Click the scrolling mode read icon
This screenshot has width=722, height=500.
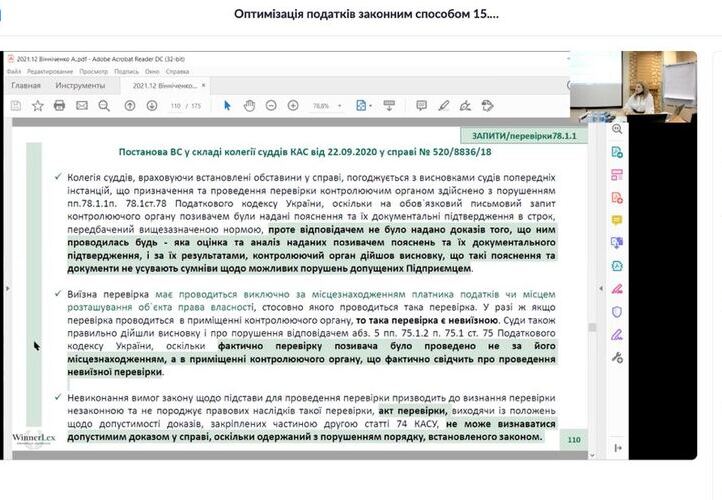click(x=389, y=106)
